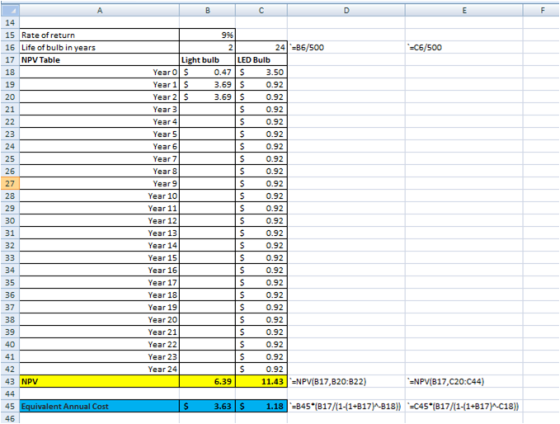Screen dimensions: 560x424
Task: Select column C header
Action: 261,11
